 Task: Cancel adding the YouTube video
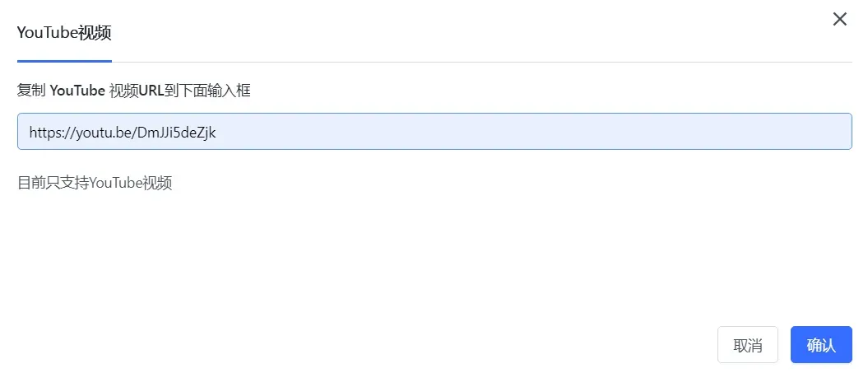747,345
